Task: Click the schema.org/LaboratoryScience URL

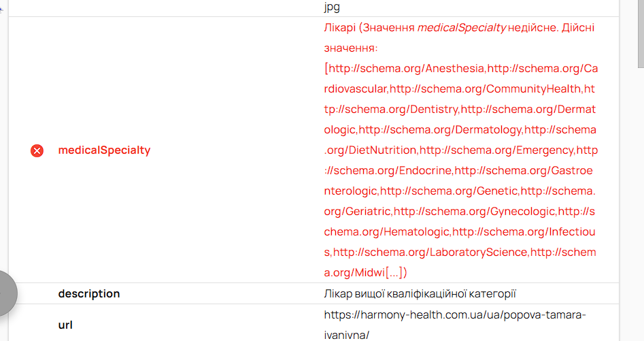Action: (x=430, y=253)
